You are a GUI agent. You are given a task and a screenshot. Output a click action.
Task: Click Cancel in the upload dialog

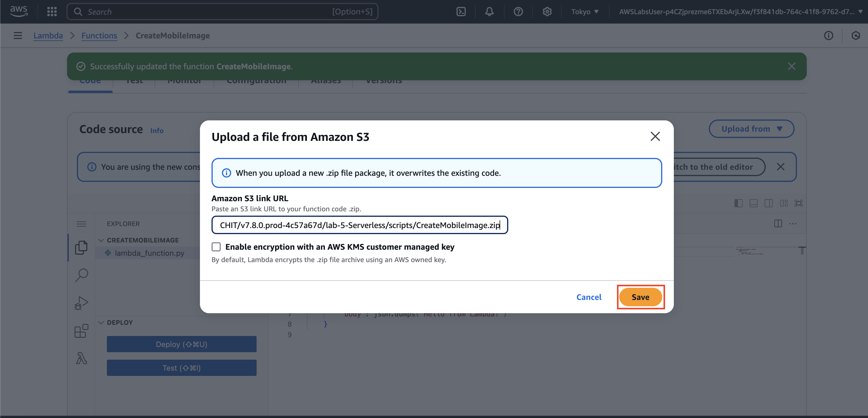tap(589, 297)
